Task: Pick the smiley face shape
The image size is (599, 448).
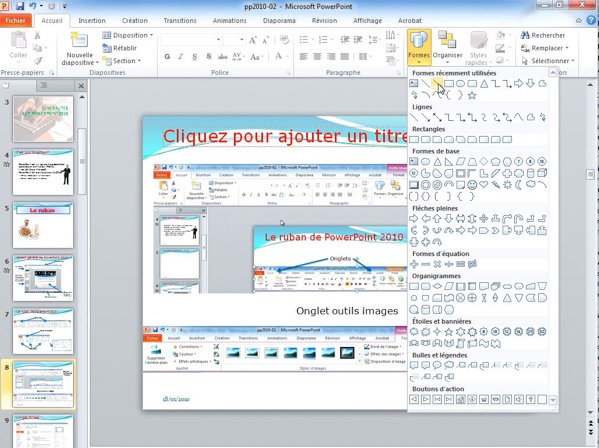Action: 472,185
